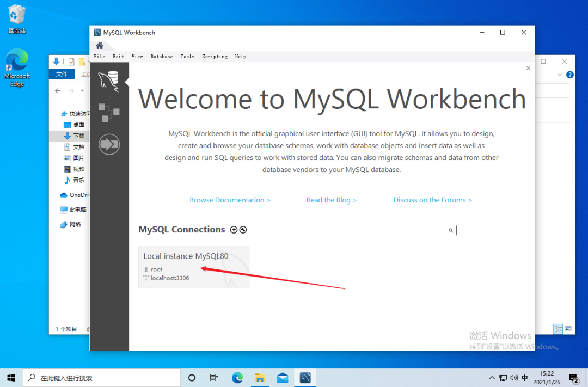Click the volume tray icon
588x387 pixels.
514,378
